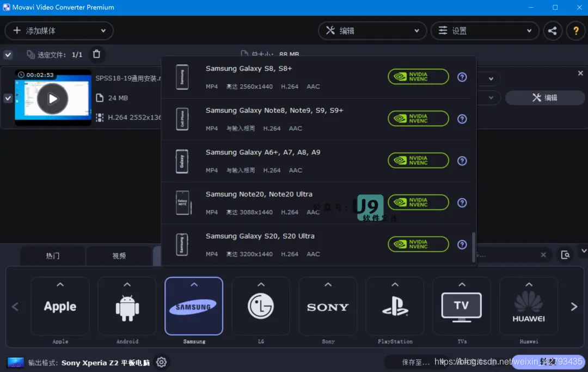Choose the Apple device category
Viewport: 588px width, 372px height.
coord(60,307)
